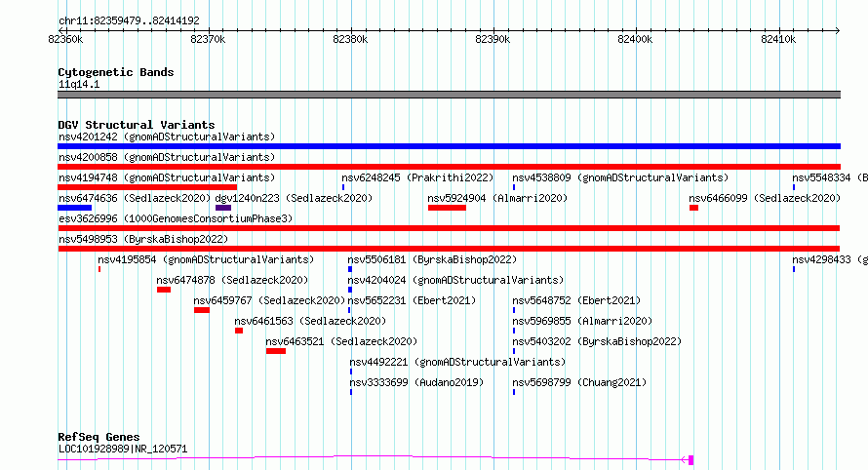The image size is (868, 470).
Task: Click the nsv4201242 blue variant bar
Action: click(449, 146)
